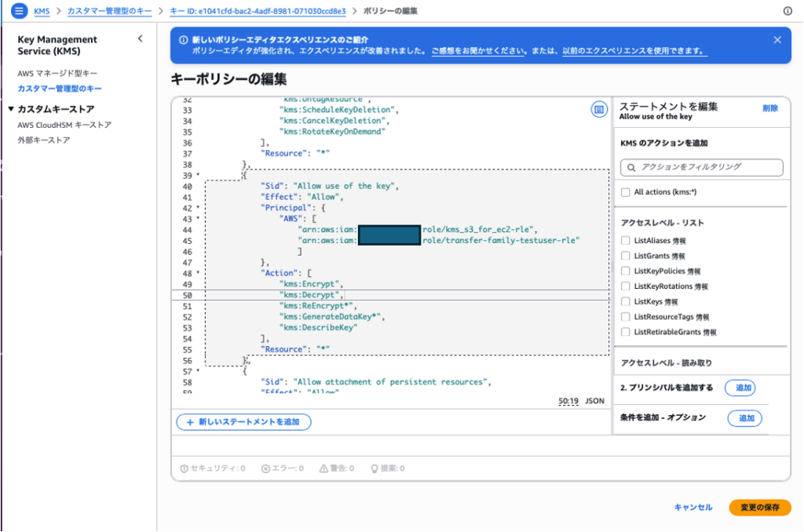Open AWS CloudHSM キーストア in the sidebar

pos(64,125)
